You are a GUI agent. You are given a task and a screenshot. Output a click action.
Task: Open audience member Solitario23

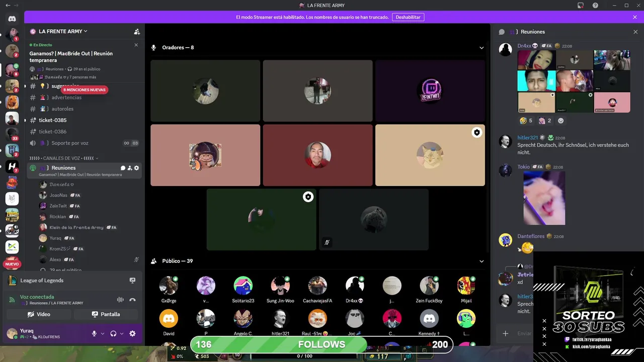243,289
